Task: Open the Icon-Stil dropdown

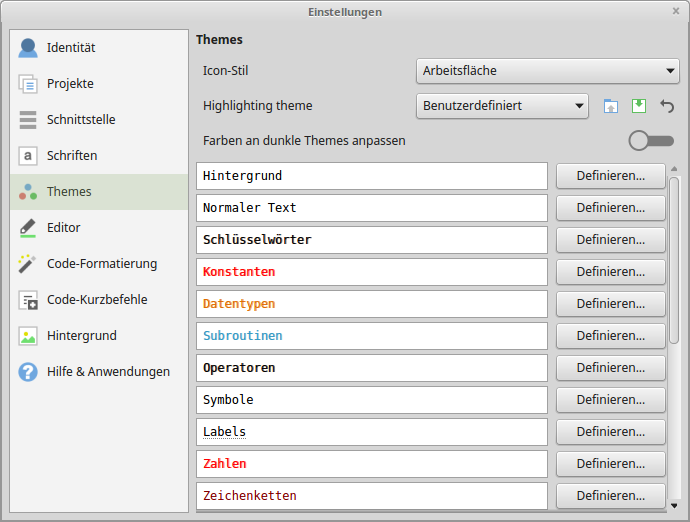Action: [547, 71]
